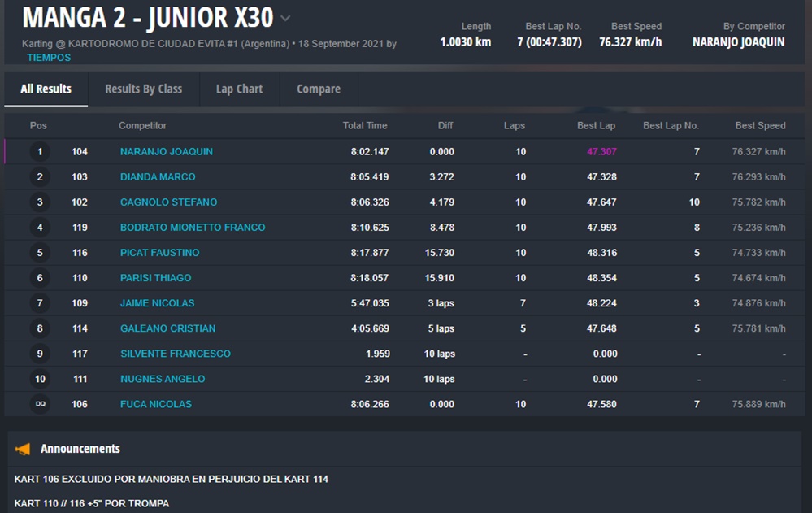
Task: Click competitor DIANDA MARCO's name
Action: 158,177
